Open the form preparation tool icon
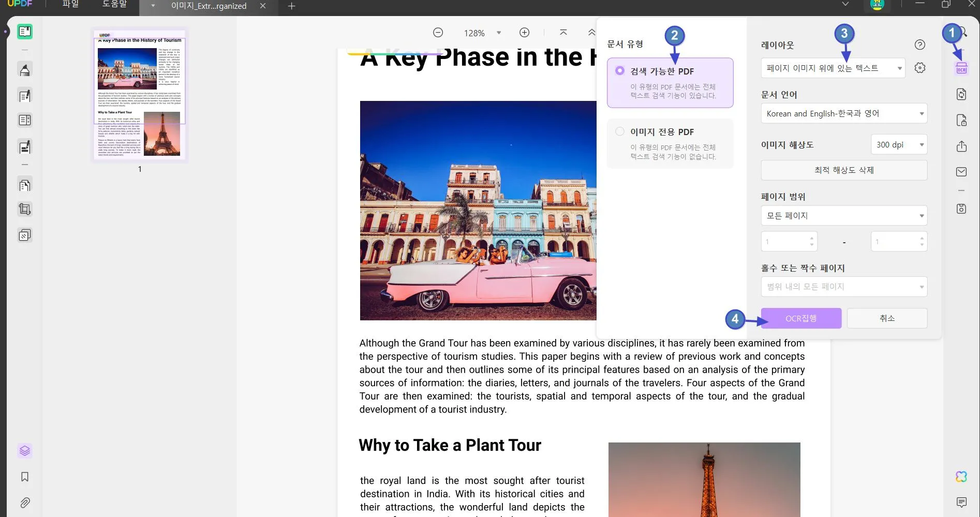The image size is (980, 517). [x=24, y=120]
